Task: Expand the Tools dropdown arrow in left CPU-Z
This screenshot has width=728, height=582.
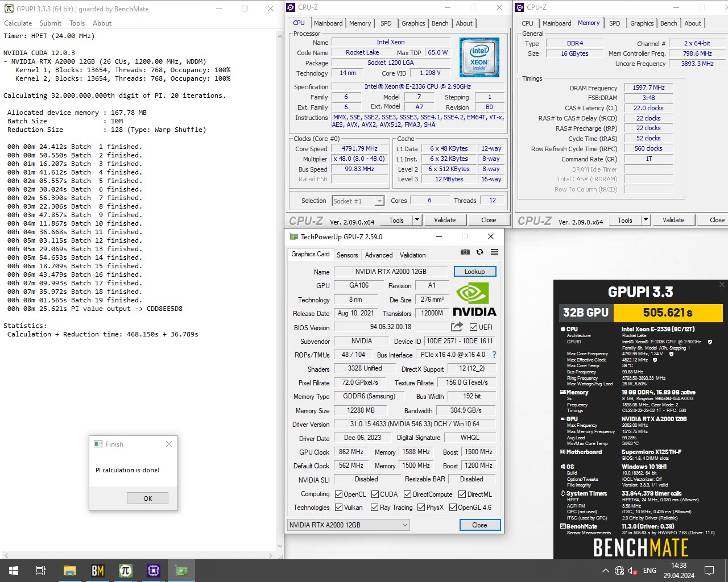Action: (x=417, y=220)
